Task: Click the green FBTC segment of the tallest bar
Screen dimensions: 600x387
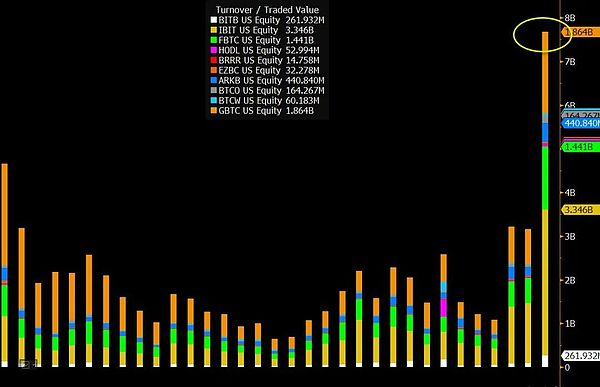Action: tap(545, 178)
